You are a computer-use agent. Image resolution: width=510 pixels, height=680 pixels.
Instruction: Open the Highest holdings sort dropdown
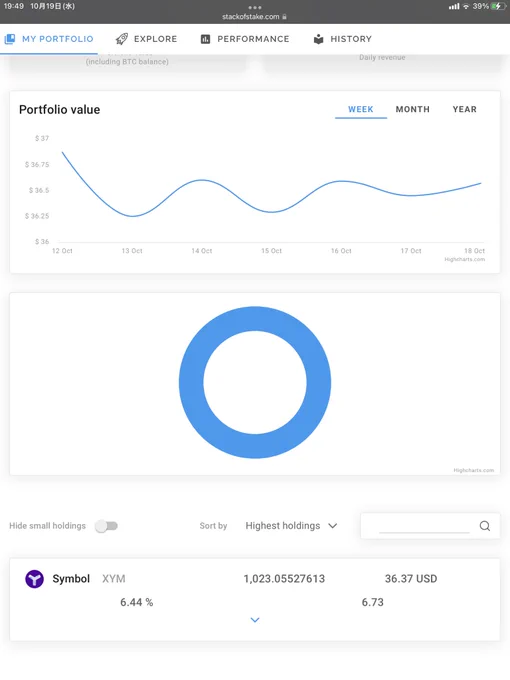pos(291,526)
